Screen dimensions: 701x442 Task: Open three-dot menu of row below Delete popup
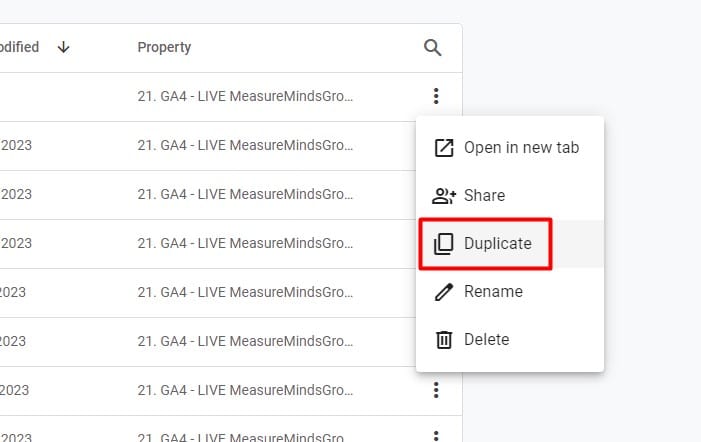point(436,390)
